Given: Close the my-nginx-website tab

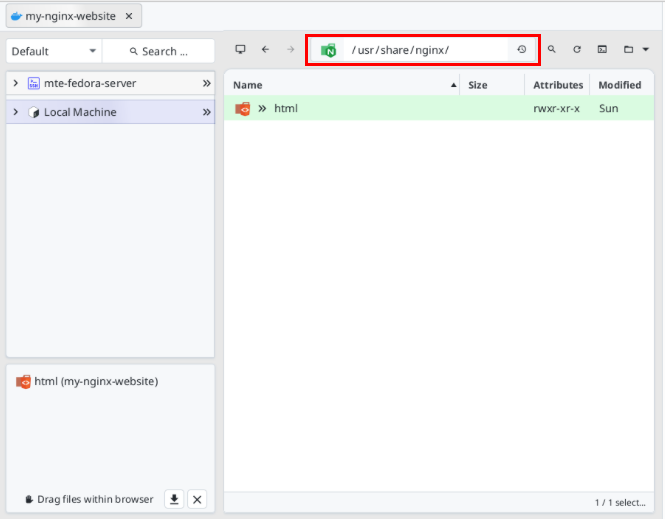Looking at the screenshot, I should [x=129, y=16].
